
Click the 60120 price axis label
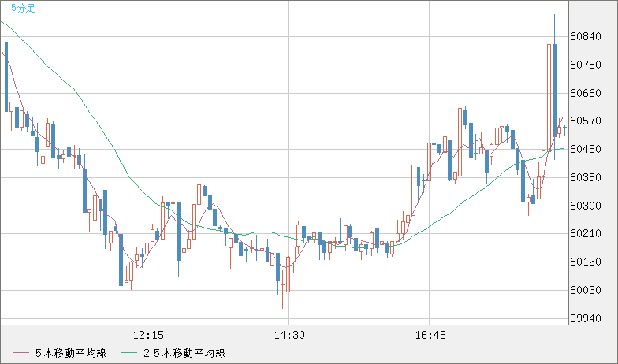click(x=586, y=262)
